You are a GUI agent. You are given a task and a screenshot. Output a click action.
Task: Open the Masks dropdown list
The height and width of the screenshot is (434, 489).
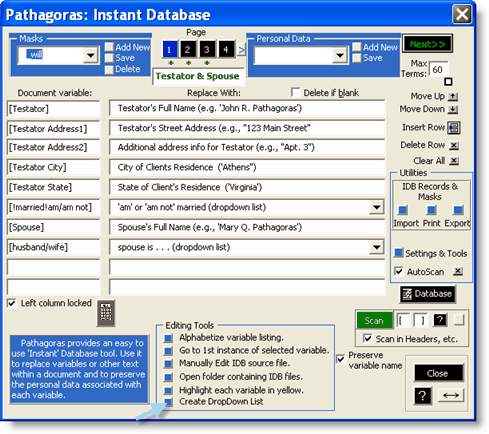(91, 55)
